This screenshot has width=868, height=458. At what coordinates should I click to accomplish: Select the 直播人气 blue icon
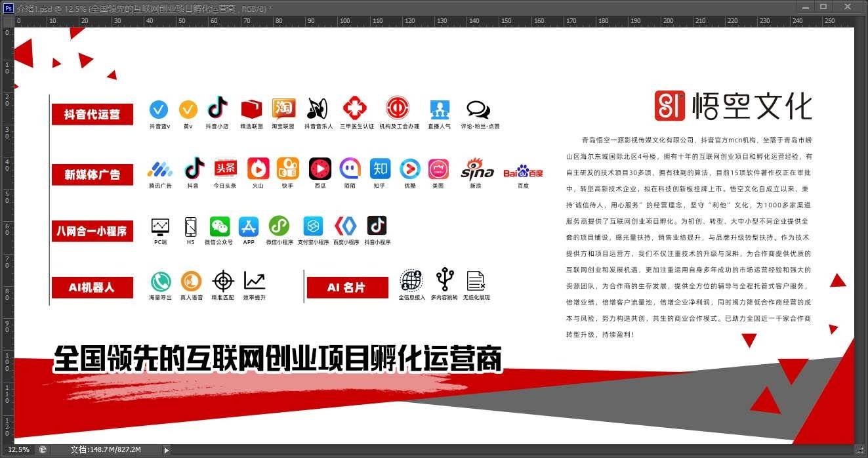(x=440, y=110)
